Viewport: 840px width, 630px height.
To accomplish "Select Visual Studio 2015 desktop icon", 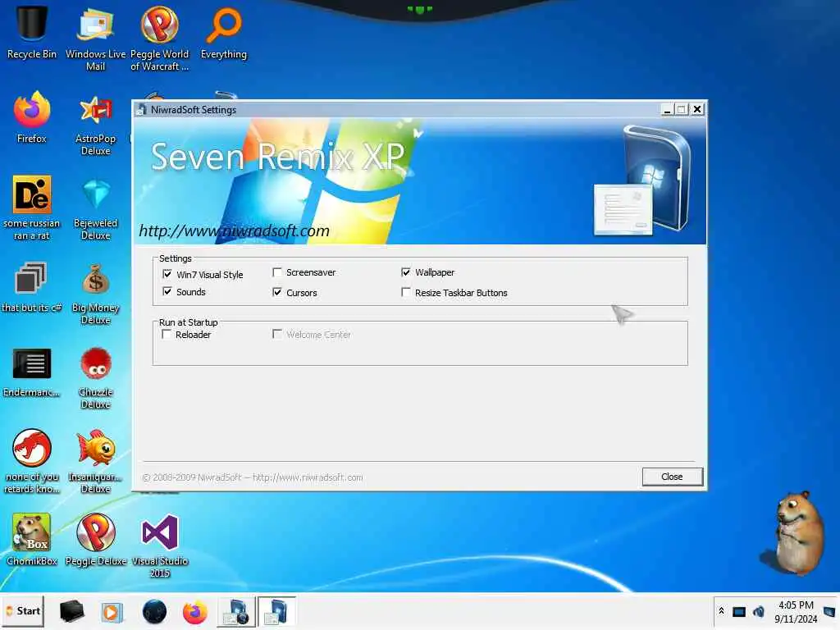I will click(160, 546).
